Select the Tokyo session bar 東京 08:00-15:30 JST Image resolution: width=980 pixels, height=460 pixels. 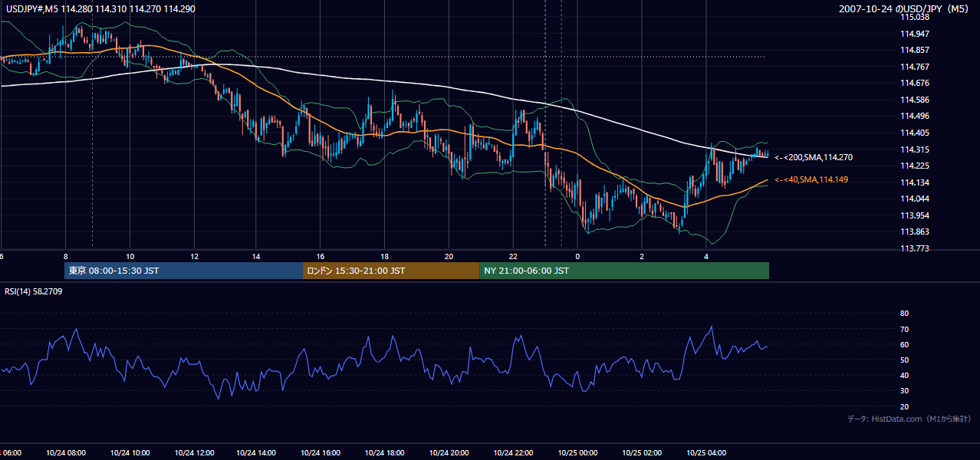tap(184, 271)
